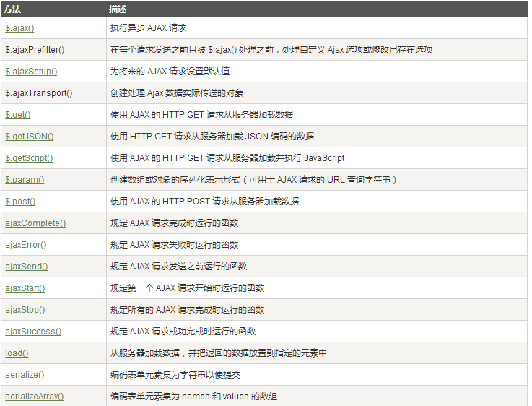Click the 描述 column header
Viewport: 532px width, 406px height.
click(117, 9)
